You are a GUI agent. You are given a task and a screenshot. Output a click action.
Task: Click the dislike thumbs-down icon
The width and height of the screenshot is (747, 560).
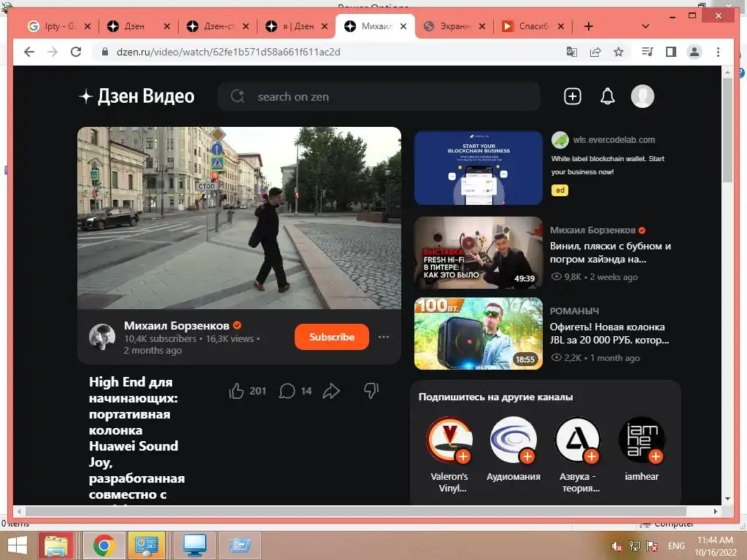371,391
